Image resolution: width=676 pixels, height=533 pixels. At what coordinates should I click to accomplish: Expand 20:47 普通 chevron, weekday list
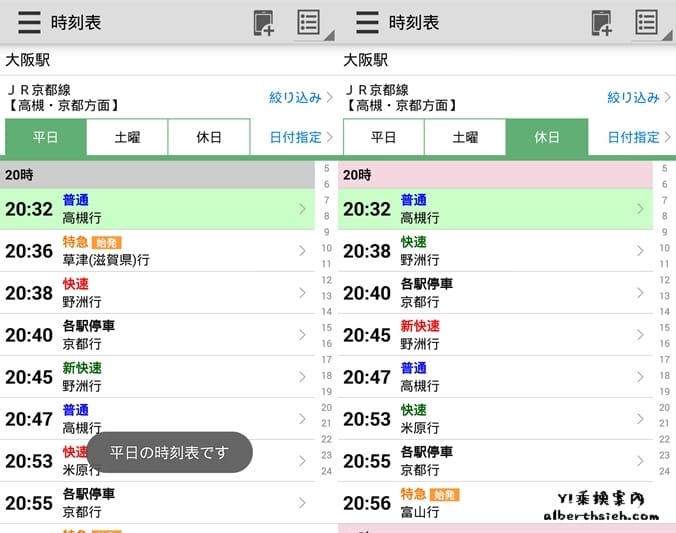click(302, 419)
